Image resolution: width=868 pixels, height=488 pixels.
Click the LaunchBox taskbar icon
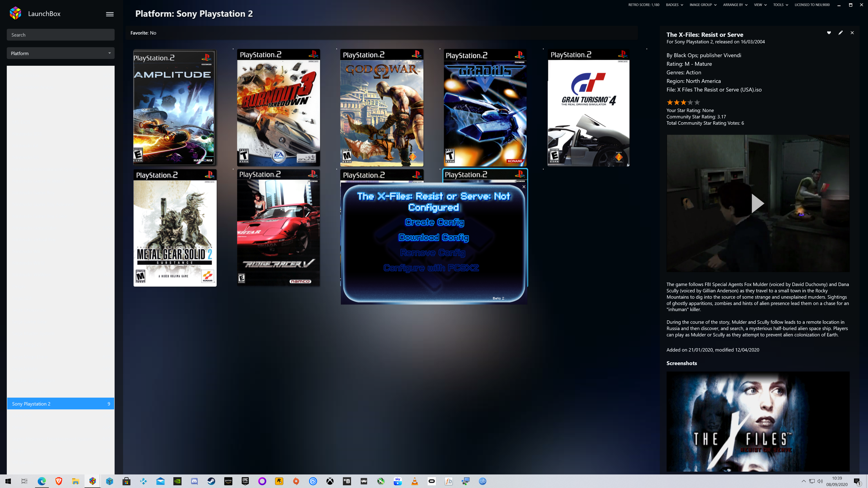click(x=93, y=481)
